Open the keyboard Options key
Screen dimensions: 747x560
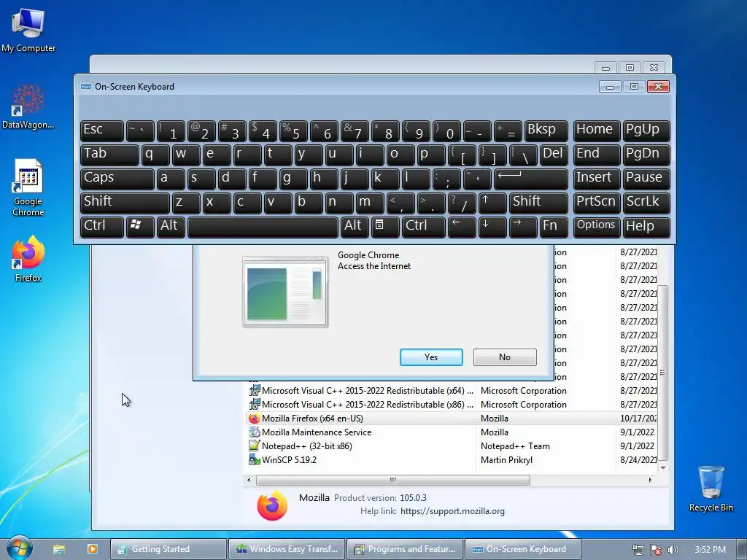597,227
